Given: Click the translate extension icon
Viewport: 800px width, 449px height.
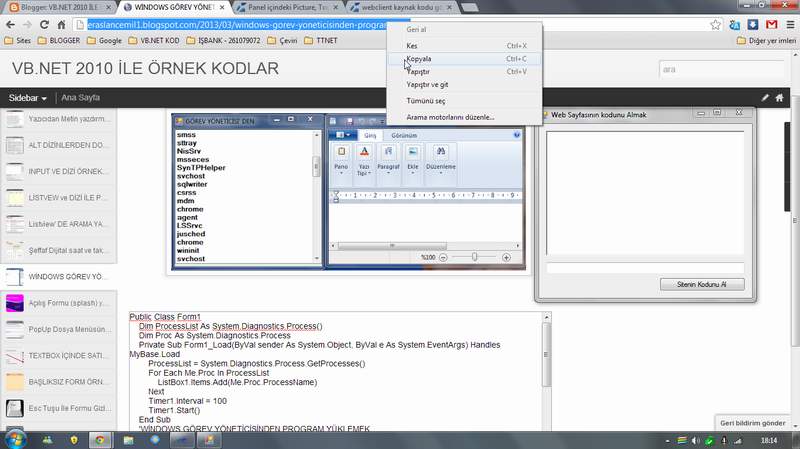Looking at the screenshot, I should tap(735, 24).
